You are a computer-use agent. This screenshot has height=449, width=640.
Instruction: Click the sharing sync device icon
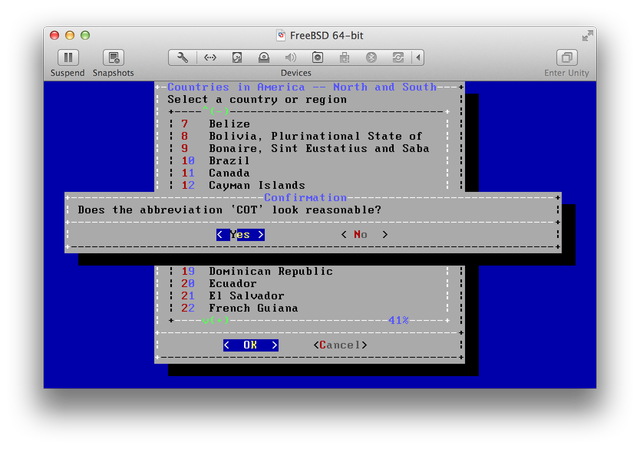[x=398, y=58]
